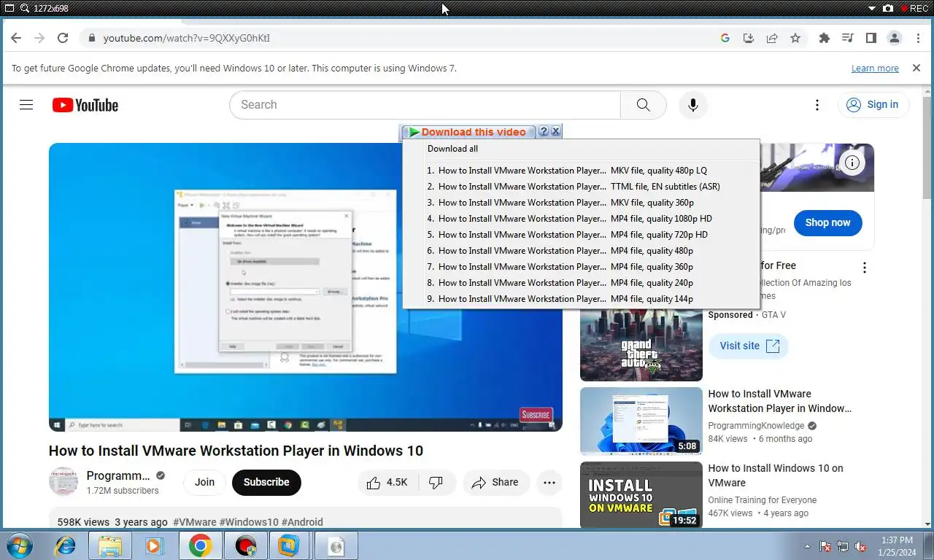The image size is (934, 560).
Task: Open the recorder dropdown arrow next to camera
Action: tap(872, 9)
